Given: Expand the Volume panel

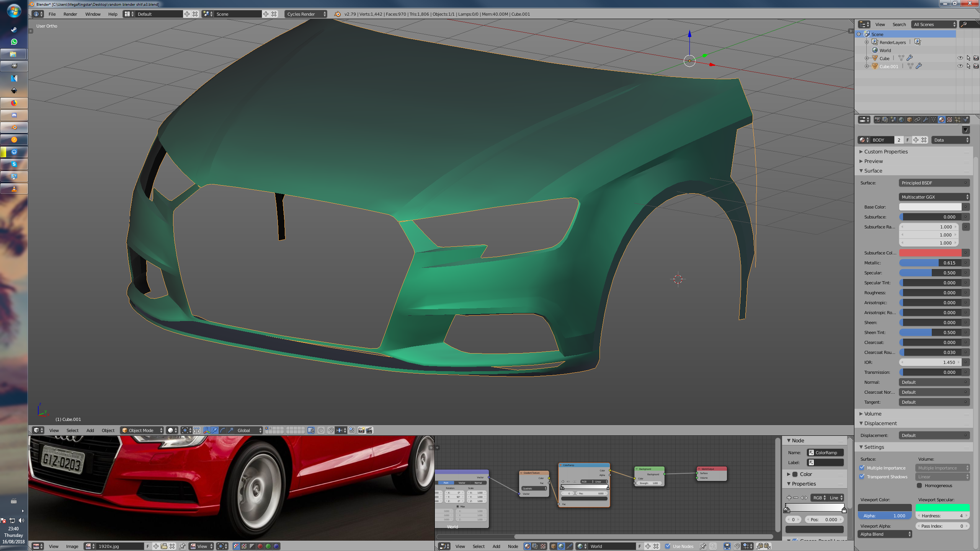Looking at the screenshot, I should (872, 414).
